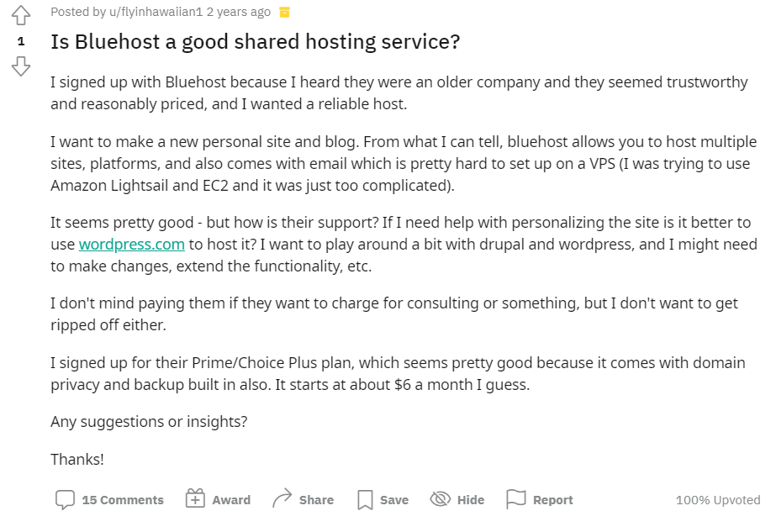Screen dimensions: 776x532
Task: Click the yellow archived post icon
Action: [x=285, y=12]
